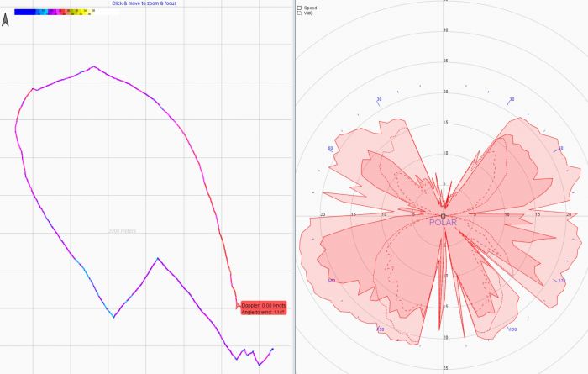Click the lower-right 150 degree angle label
Viewport: 588px width, 374px height.
point(512,329)
